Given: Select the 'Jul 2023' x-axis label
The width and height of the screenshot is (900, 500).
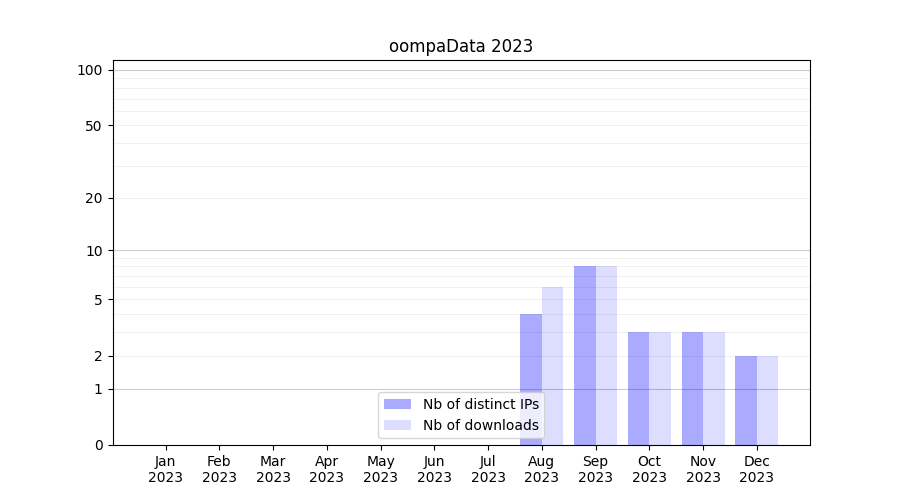Looking at the screenshot, I should click(x=488, y=469).
